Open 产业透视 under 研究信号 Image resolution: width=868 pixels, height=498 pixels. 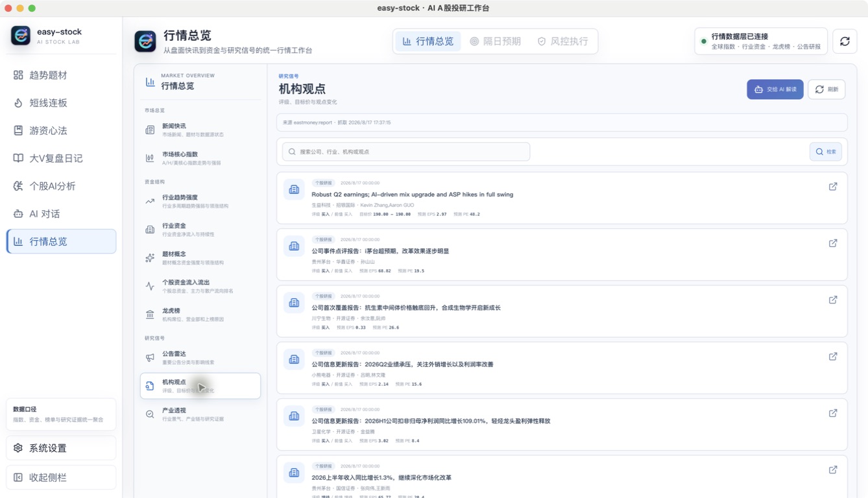click(x=200, y=414)
